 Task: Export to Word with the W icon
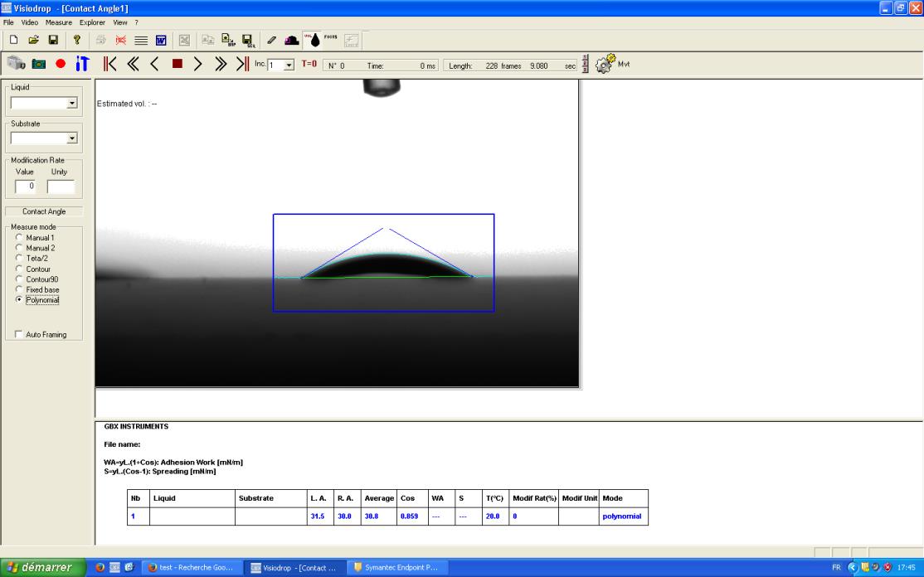coord(161,40)
